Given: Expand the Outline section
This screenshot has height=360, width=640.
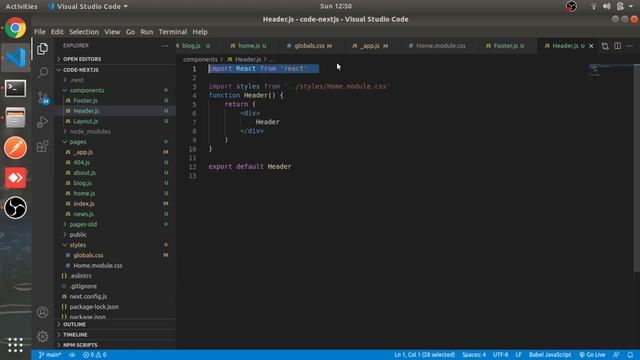Looking at the screenshot, I should point(116,324).
